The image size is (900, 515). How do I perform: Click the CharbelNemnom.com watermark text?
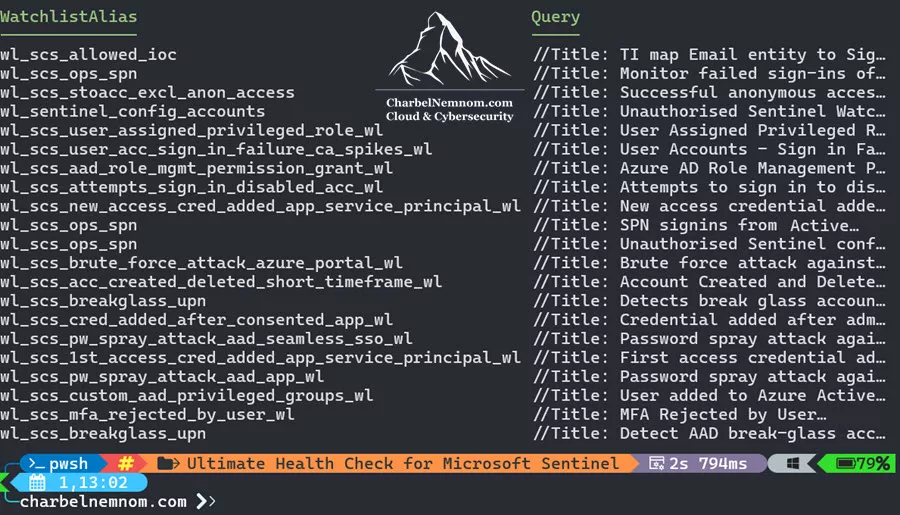[x=449, y=103]
